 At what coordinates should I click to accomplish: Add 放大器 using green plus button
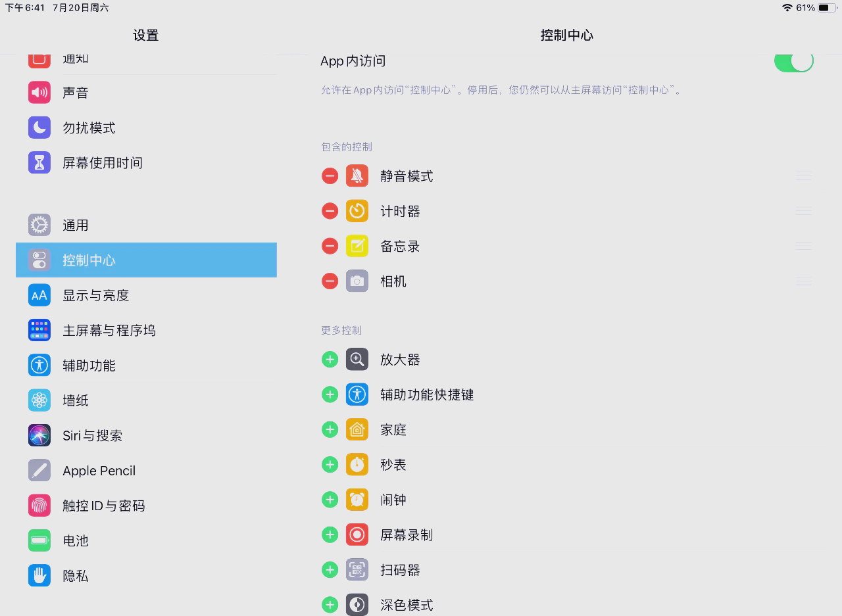pyautogui.click(x=330, y=360)
